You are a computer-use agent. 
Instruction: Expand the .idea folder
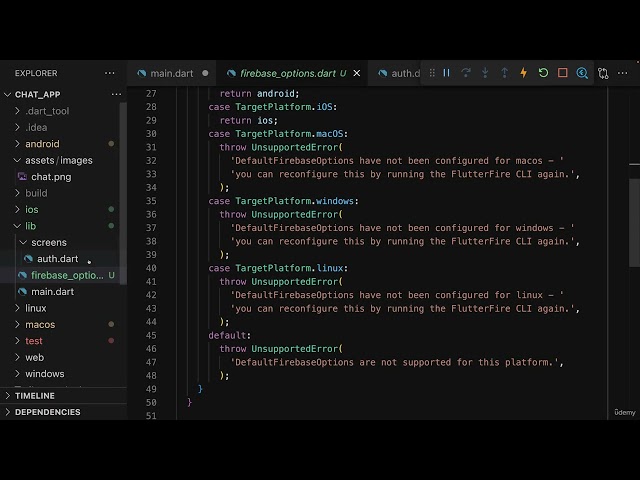tap(36, 127)
